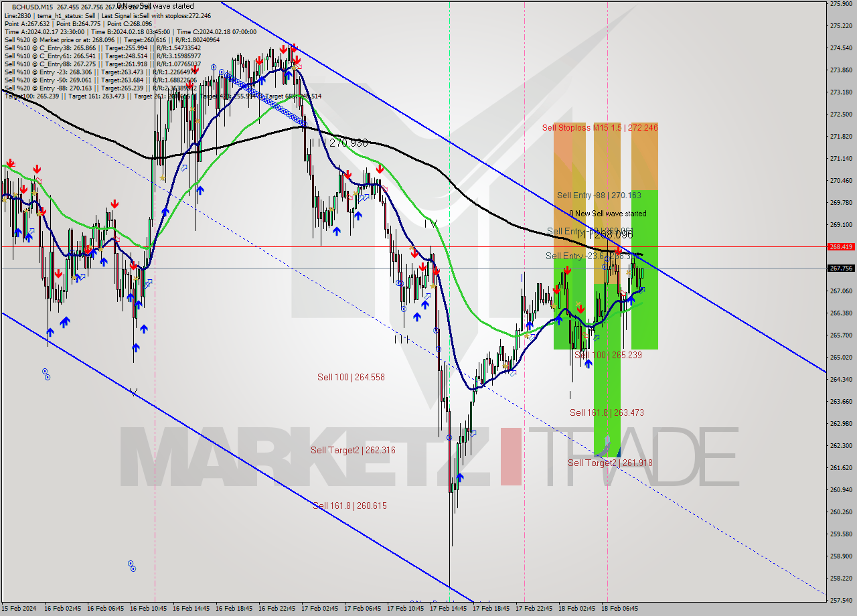Click the 272.500 price axis label
The width and height of the screenshot is (857, 616).
pos(841,114)
